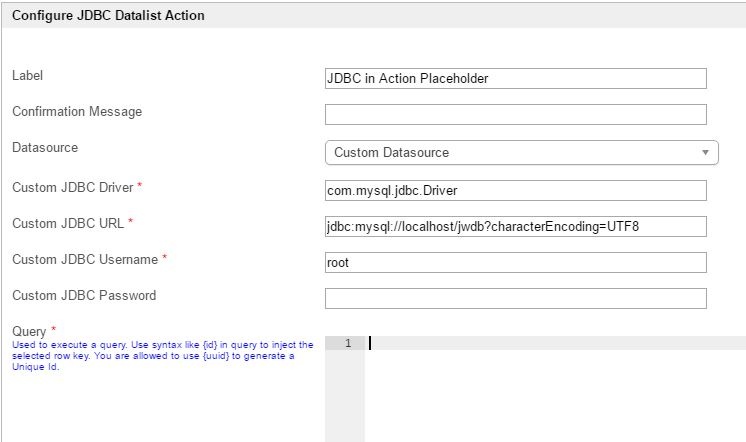Screen dimensions: 746x442
Task: Click the Datasource dropdown arrow
Action: tap(706, 153)
